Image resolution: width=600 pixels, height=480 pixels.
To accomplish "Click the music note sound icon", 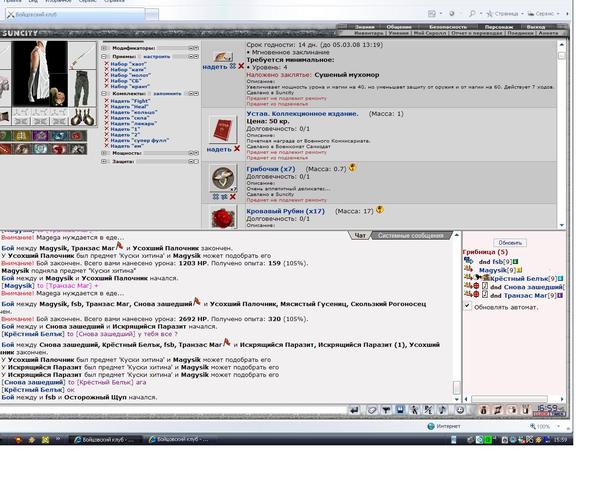I will [442, 410].
